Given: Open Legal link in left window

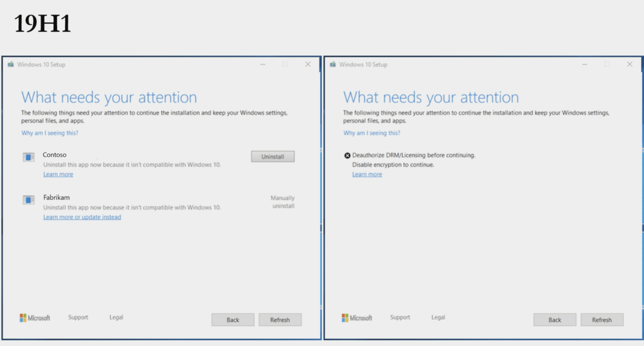Looking at the screenshot, I should [116, 317].
